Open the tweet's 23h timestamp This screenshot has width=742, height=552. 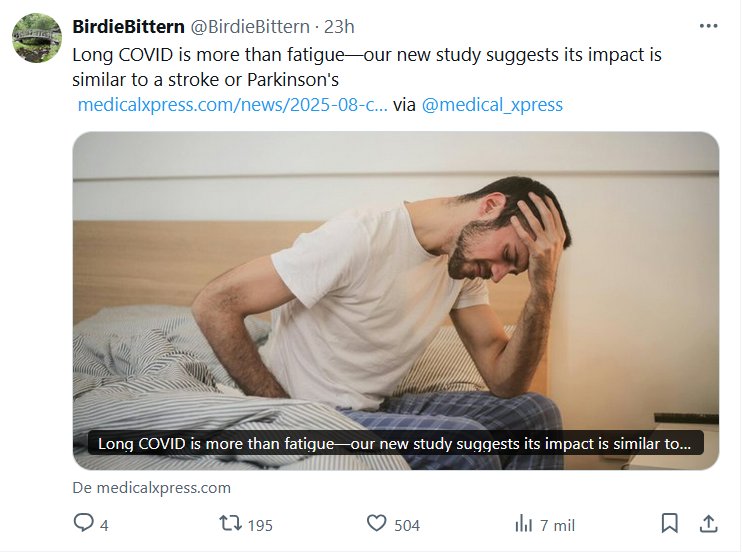click(339, 27)
